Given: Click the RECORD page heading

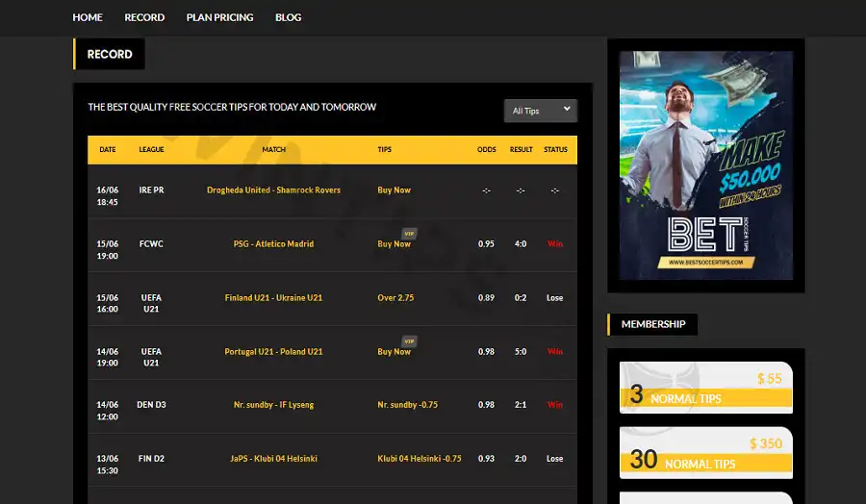Looking at the screenshot, I should (x=110, y=54).
